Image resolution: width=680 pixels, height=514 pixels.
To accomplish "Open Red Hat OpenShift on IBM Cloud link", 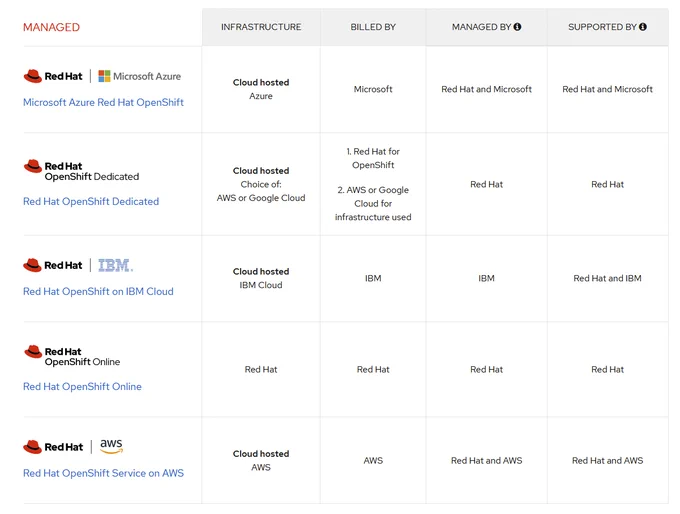I will tap(98, 291).
